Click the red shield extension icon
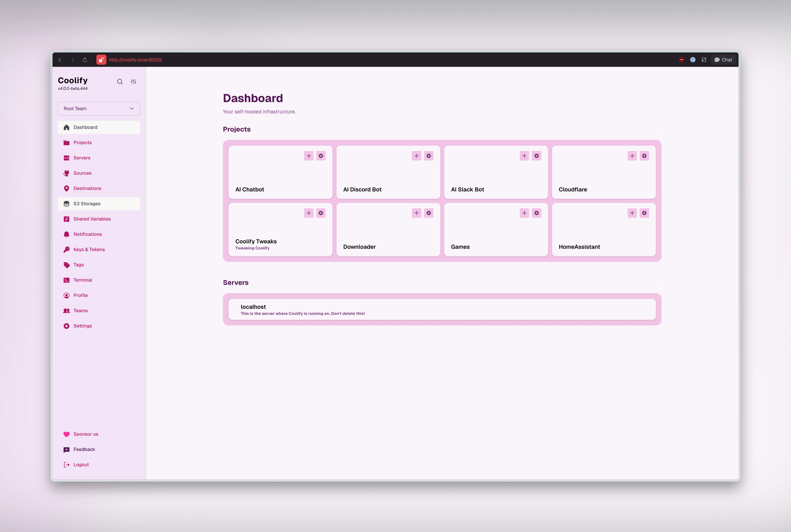Screen dimensions: 791x532 (x=681, y=60)
